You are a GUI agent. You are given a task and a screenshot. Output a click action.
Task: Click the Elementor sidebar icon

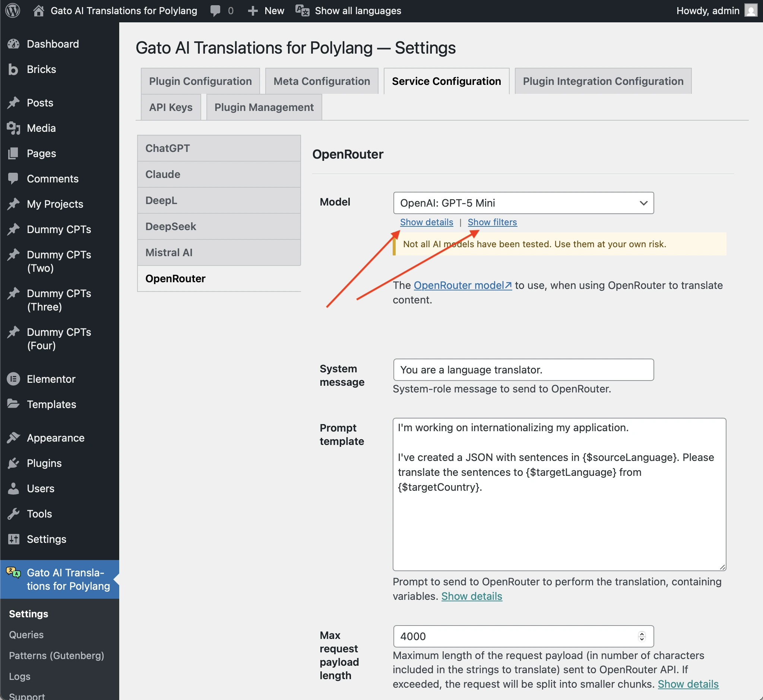click(13, 379)
